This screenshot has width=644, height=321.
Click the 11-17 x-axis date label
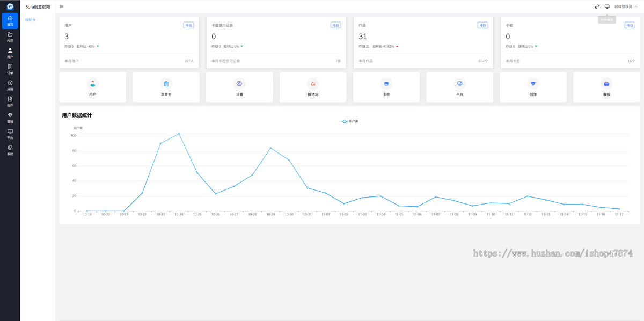click(619, 214)
